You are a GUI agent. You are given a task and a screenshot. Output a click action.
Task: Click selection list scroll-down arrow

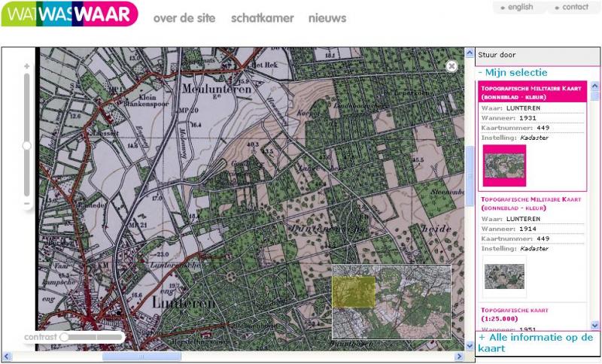point(594,325)
